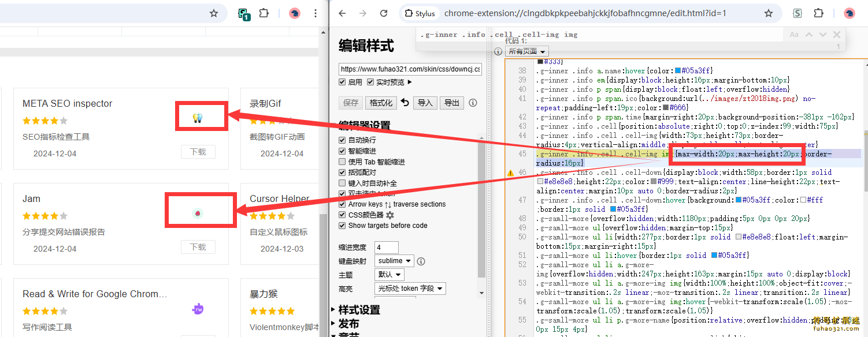Viewport: 868px width, 337px height.
Task: Go forward in the Stylus editor window
Action: click(363, 13)
